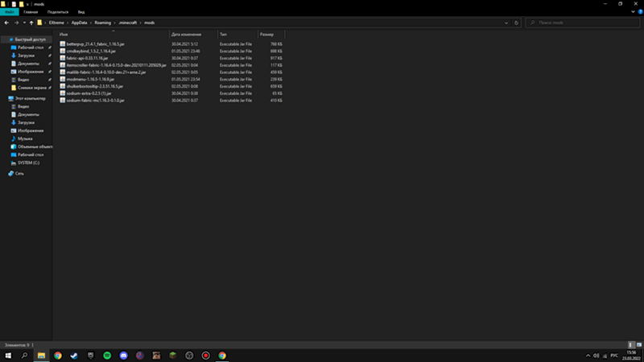This screenshot has width=644, height=362.
Task: Click the Windows Start button
Action: (7, 355)
